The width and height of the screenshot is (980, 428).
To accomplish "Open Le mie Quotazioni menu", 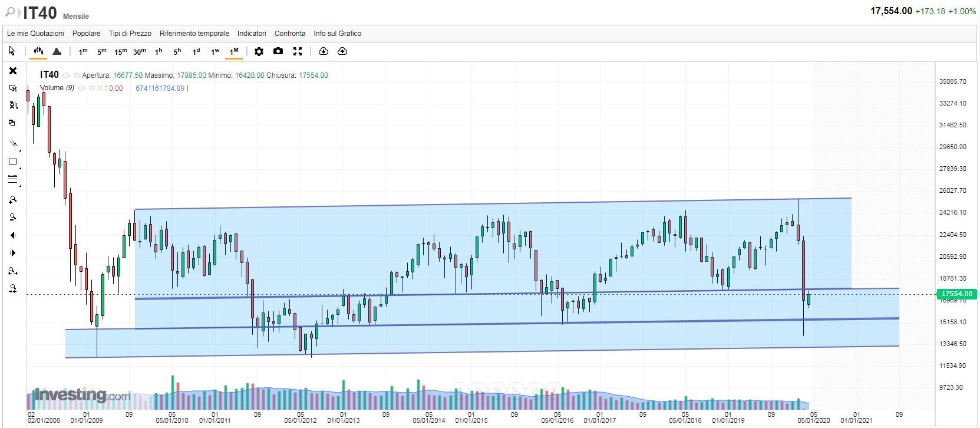I will [x=35, y=34].
